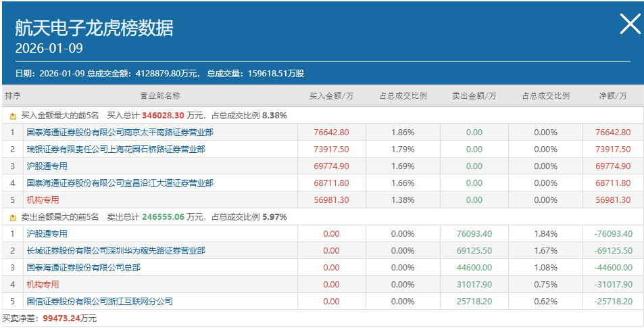Open 机构专用 link in the sell list
644x328 pixels.
point(43,284)
